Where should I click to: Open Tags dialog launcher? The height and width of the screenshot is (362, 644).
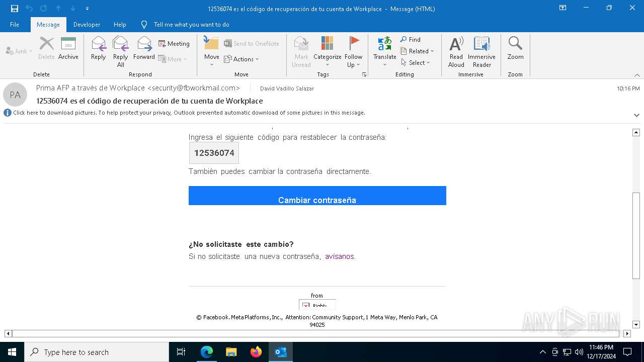[364, 74]
